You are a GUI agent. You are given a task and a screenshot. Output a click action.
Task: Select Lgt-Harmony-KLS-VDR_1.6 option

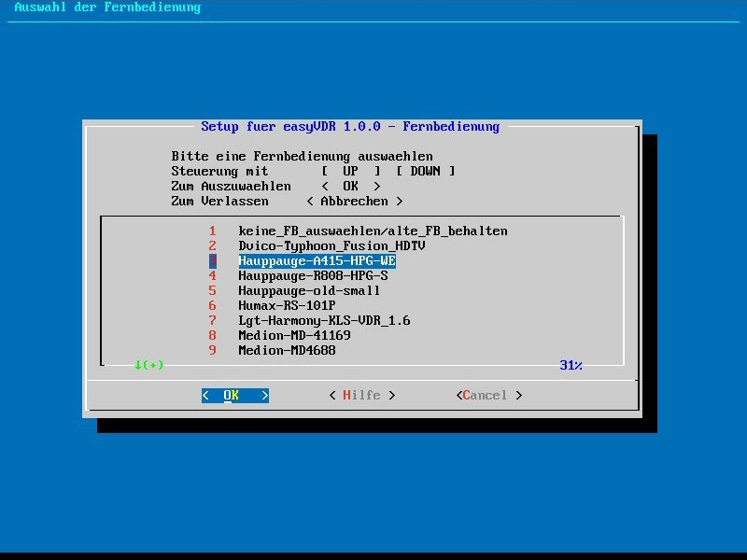[x=324, y=320]
